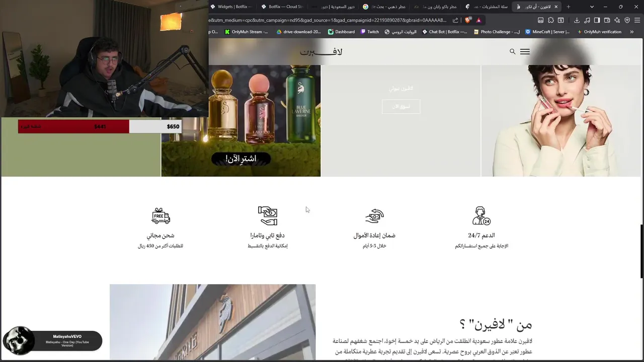The width and height of the screenshot is (644, 362).
Task: Click the share page icon in address bar
Action: click(x=455, y=20)
